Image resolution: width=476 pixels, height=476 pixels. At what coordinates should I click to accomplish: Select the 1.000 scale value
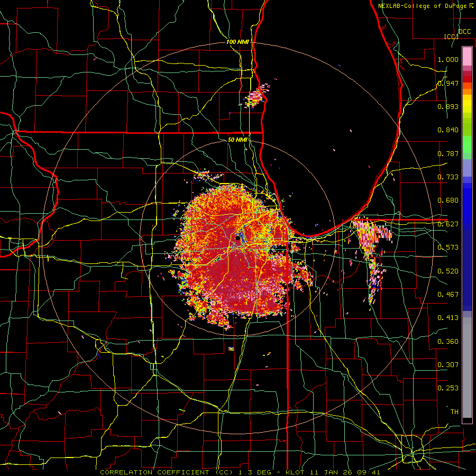tap(448, 59)
